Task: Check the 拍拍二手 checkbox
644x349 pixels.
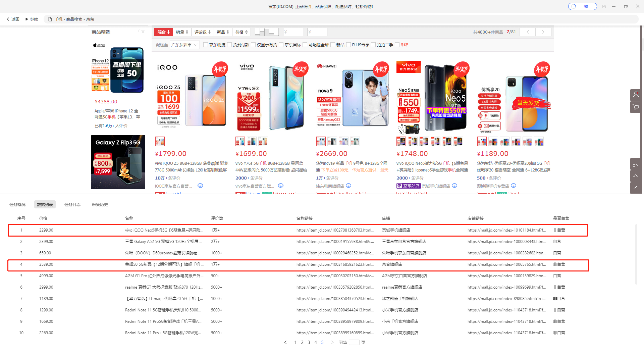Action: click(373, 45)
